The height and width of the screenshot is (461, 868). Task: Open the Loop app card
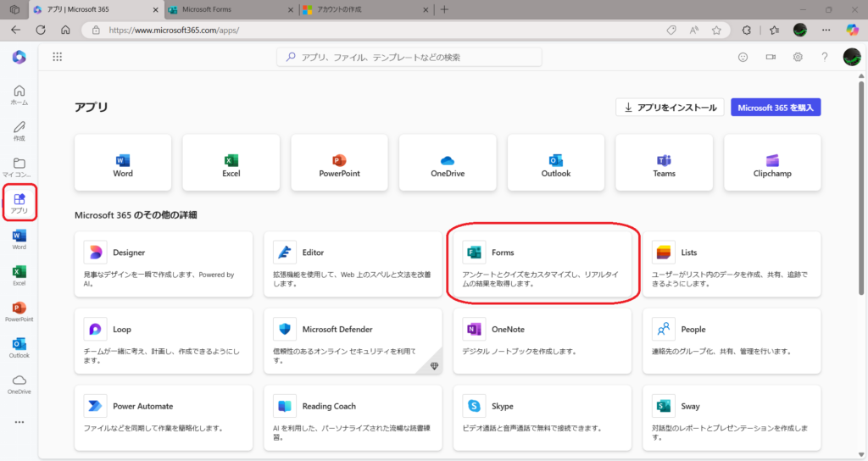point(164,341)
